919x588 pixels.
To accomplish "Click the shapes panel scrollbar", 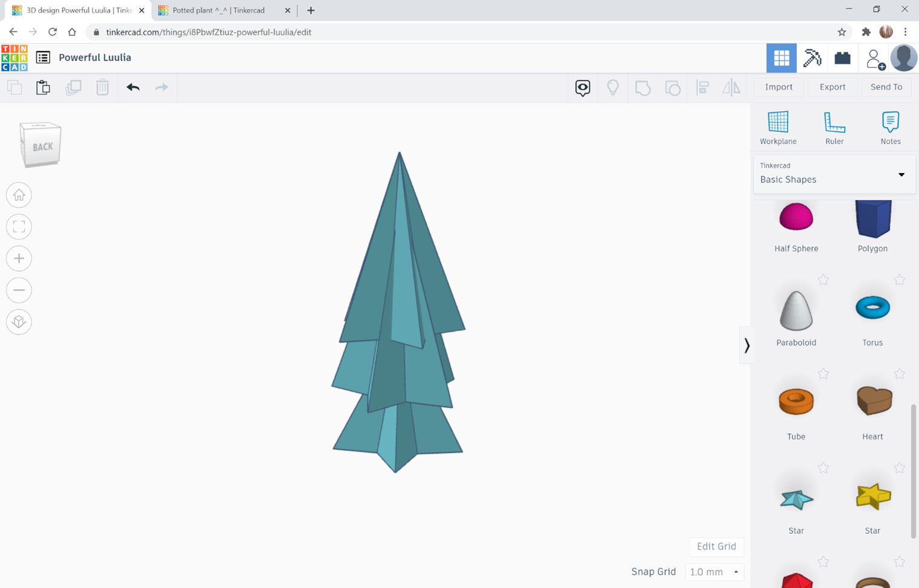I will coord(913,471).
